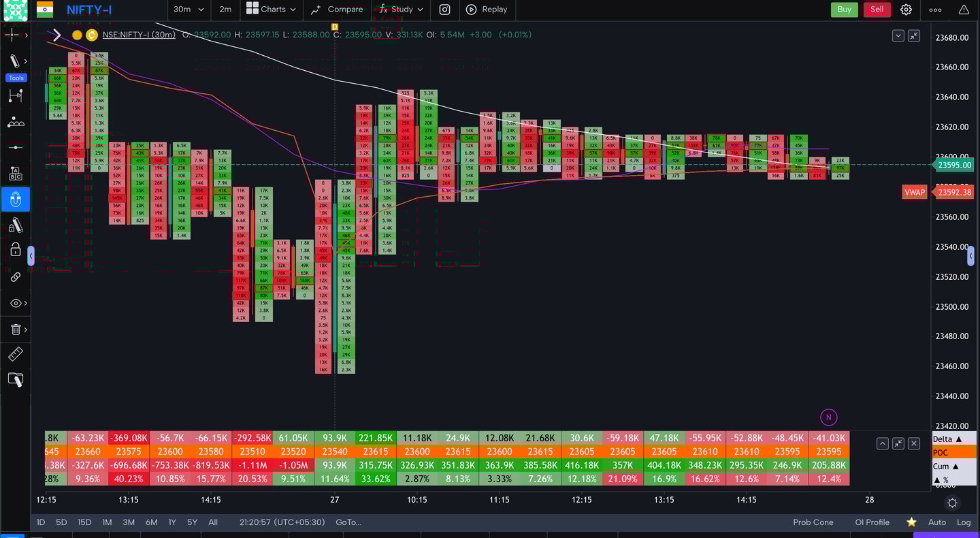Viewport: 980px width, 538px height.
Task: Collapse the left toolbar with handle arrow
Action: coord(31,256)
